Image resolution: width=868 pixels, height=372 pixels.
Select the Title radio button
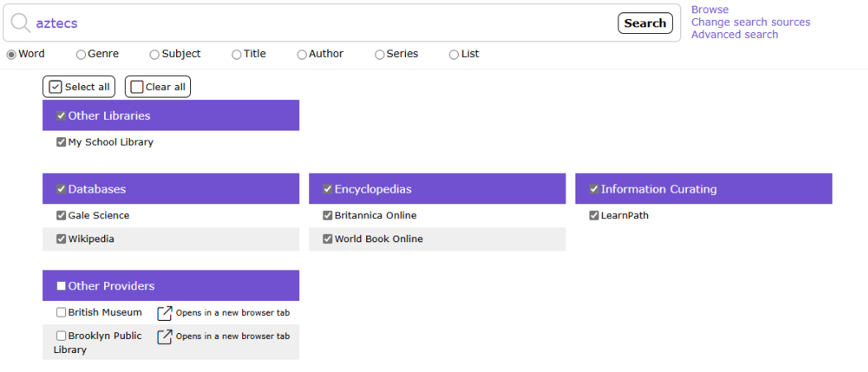pos(236,55)
